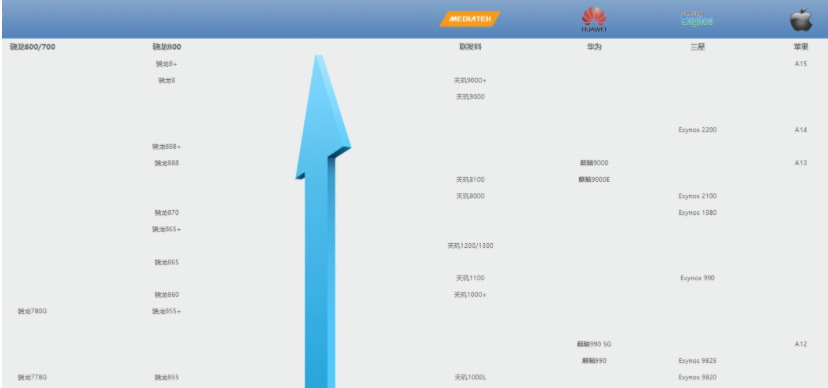Image resolution: width=828 pixels, height=388 pixels.
Task: Click the MediaTek logo in header
Action: 469,19
